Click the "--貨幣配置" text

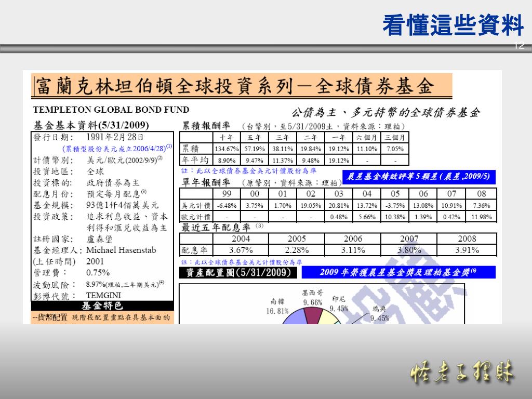pyautogui.click(x=50, y=317)
